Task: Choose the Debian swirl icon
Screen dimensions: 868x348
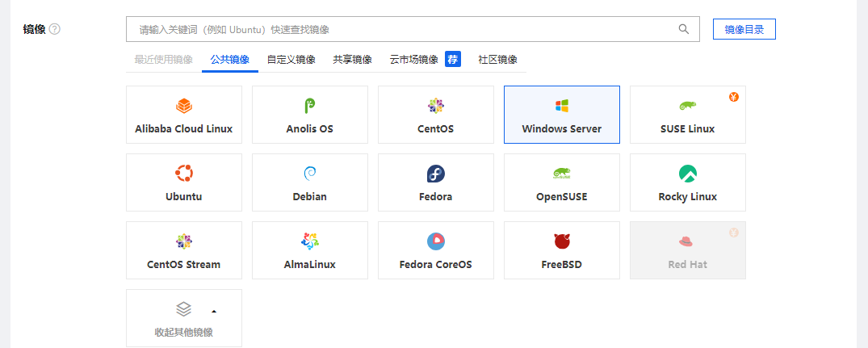Action: [x=309, y=174]
